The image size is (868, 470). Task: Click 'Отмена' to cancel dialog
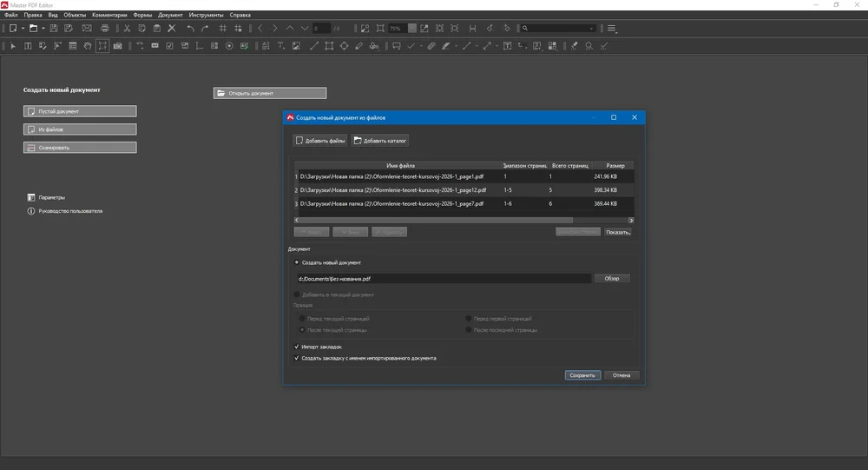[621, 375]
